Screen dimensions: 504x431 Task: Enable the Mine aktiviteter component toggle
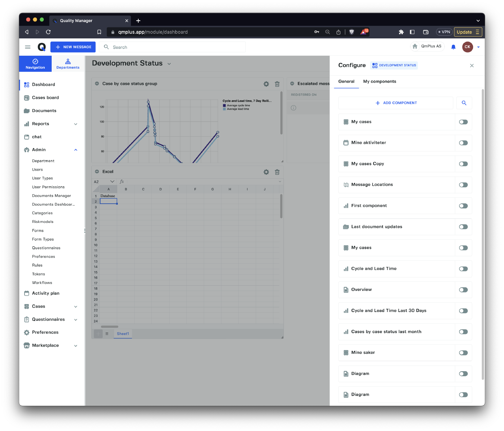(x=463, y=143)
